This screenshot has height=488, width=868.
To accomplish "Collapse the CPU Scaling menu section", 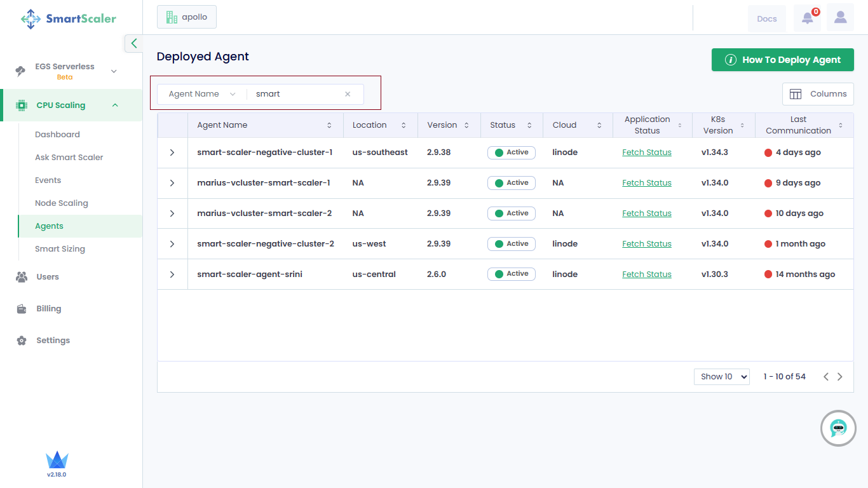I will (115, 105).
